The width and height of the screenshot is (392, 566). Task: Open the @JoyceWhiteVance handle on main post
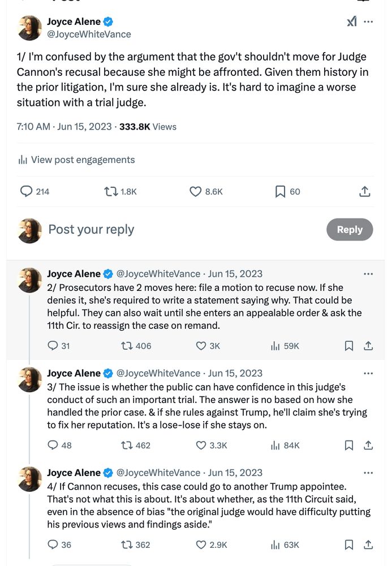(x=89, y=34)
